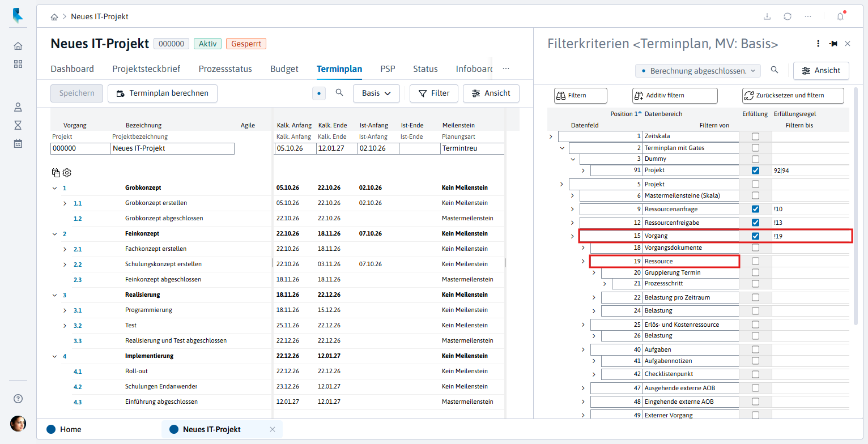Open the home icon in left sidebar

click(x=18, y=46)
